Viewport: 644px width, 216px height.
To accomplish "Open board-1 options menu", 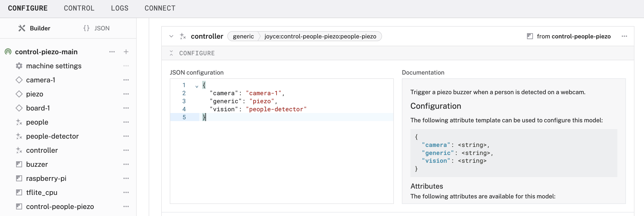I will pyautogui.click(x=126, y=108).
